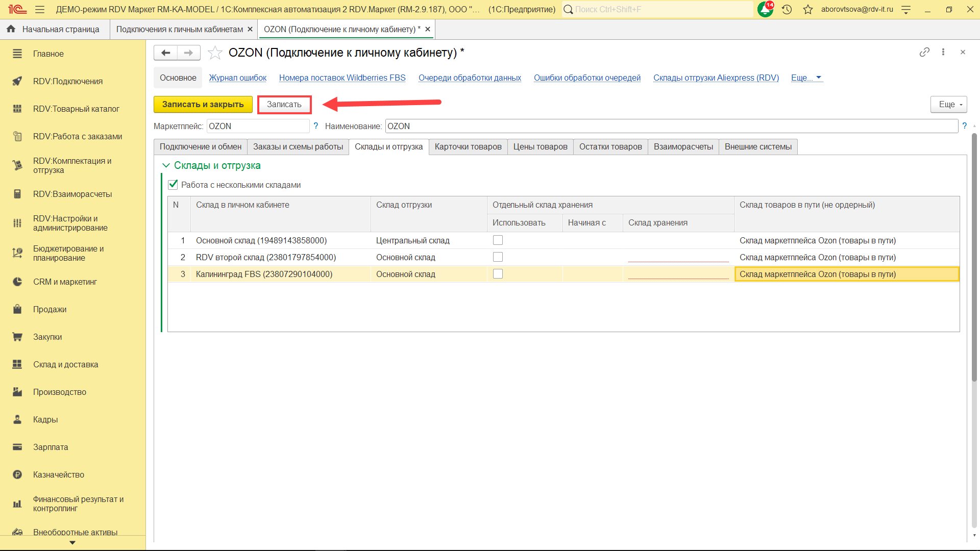Click the copy link icon
Viewport: 980px width, 551px height.
[x=924, y=52]
